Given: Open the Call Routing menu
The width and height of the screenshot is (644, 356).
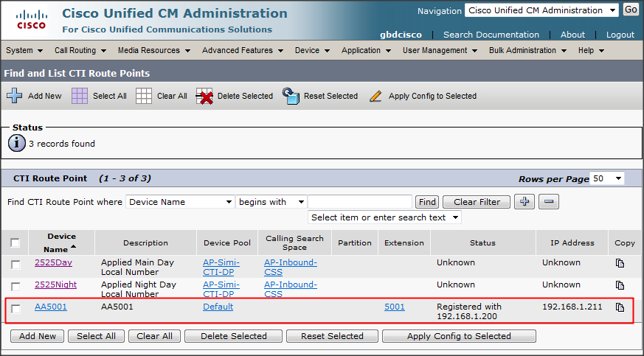Looking at the screenshot, I should [x=80, y=50].
